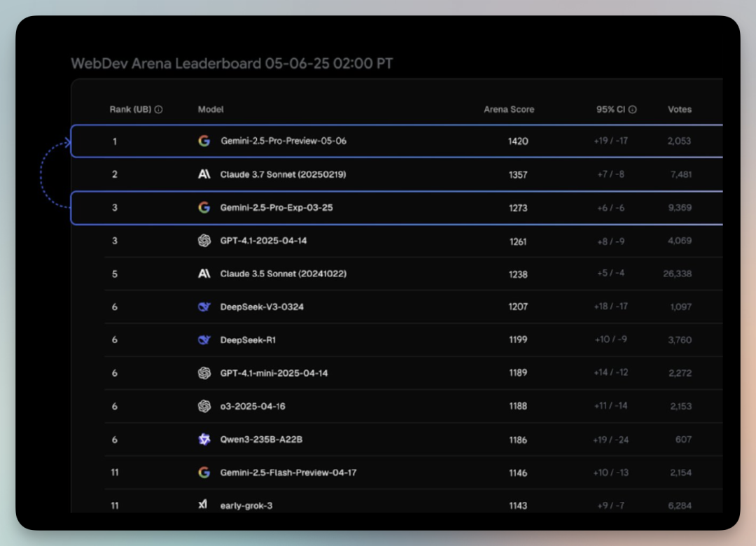Select the early-grok-3 model name
This screenshot has width=756, height=546.
(246, 505)
